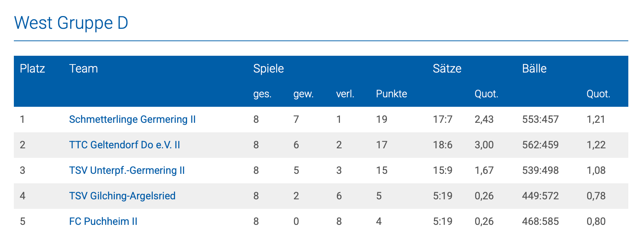The image size is (644, 250).
Task: Click the Spiele column header
Action: click(x=268, y=69)
